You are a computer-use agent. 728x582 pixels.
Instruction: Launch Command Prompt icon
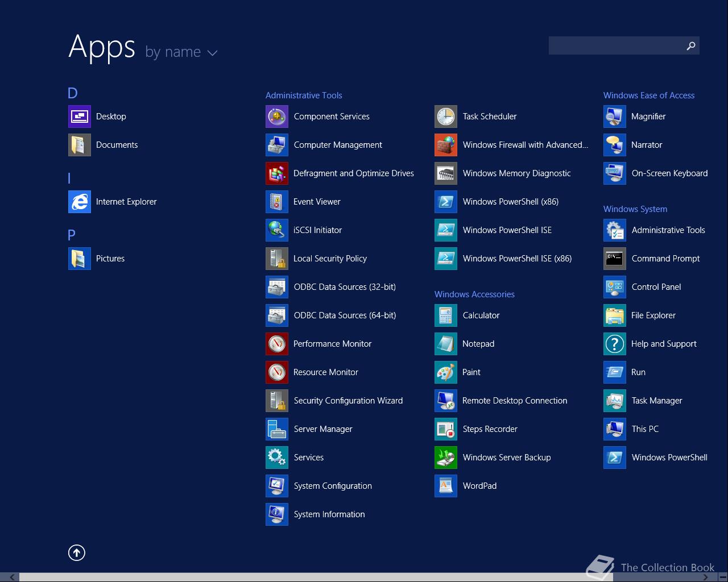pos(615,259)
